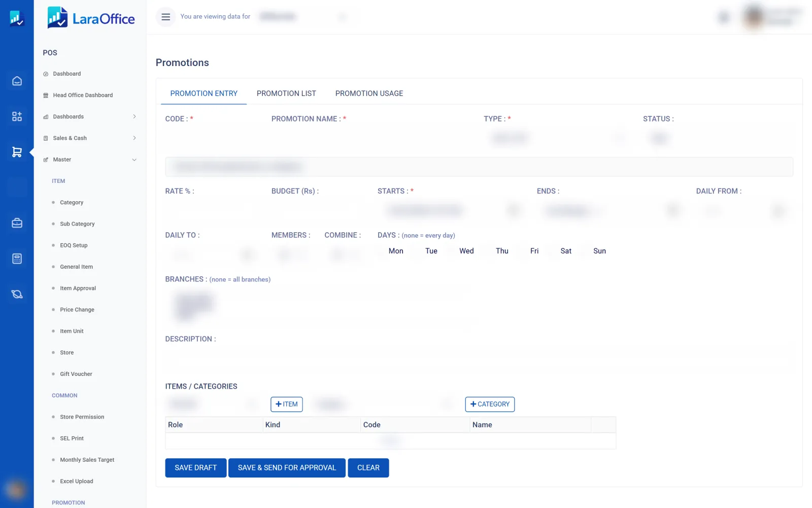Switch to the Promotion Usage tab
The height and width of the screenshot is (508, 812).
[x=369, y=93]
